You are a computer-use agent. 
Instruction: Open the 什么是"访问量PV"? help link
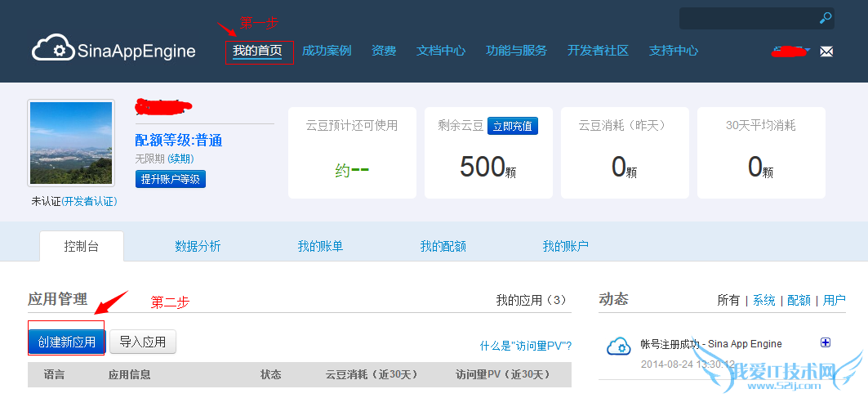pyautogui.click(x=526, y=346)
